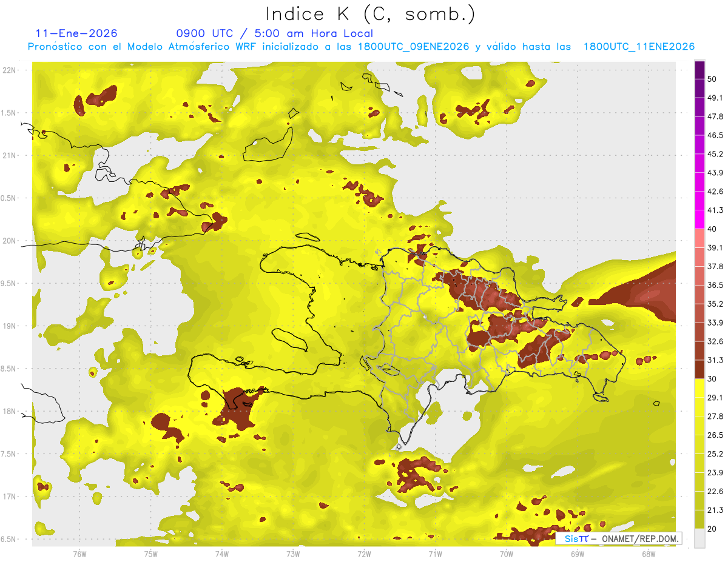Click the '72W' longitude label
Image resolution: width=728 pixels, height=562 pixels.
(364, 554)
